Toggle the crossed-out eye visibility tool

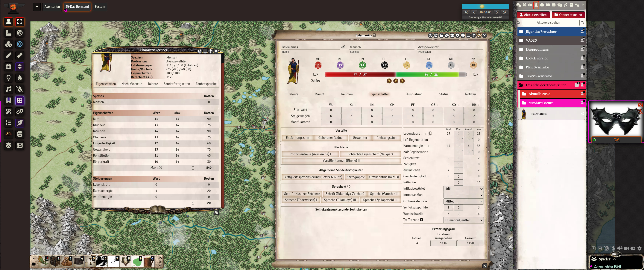coord(20,89)
